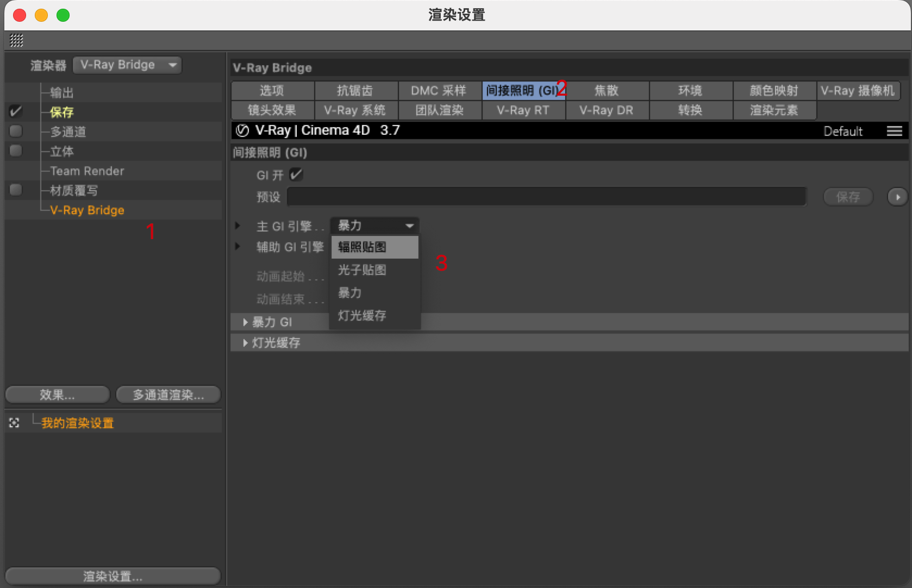Switch to the 环境 tab
This screenshot has height=588, width=912.
pos(691,91)
